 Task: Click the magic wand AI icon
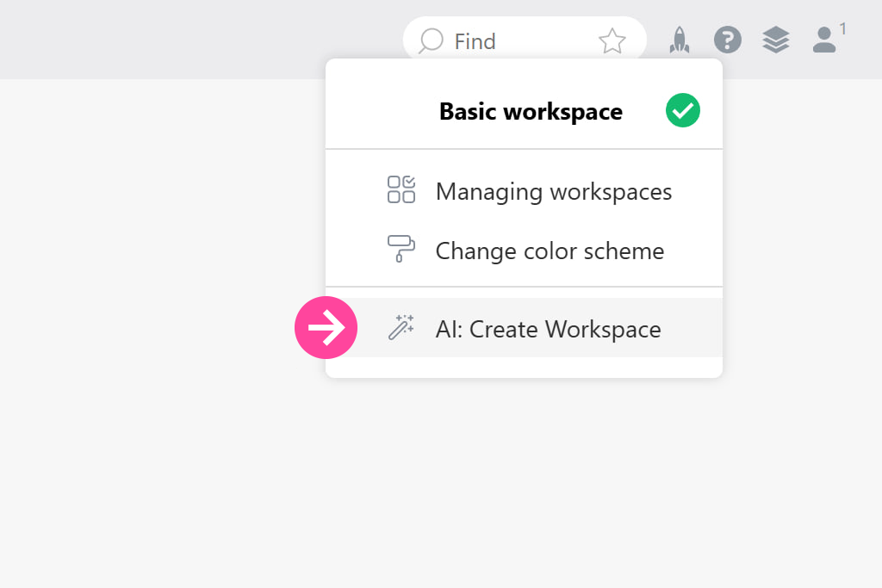click(x=401, y=328)
